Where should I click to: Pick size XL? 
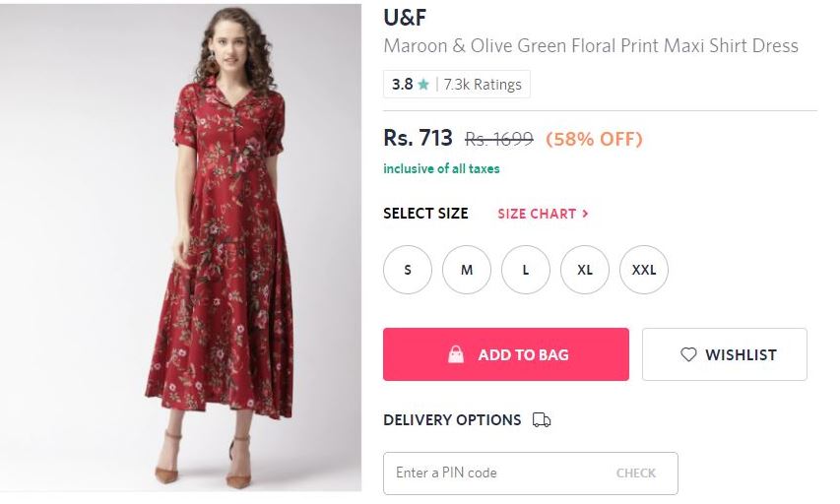pos(585,270)
